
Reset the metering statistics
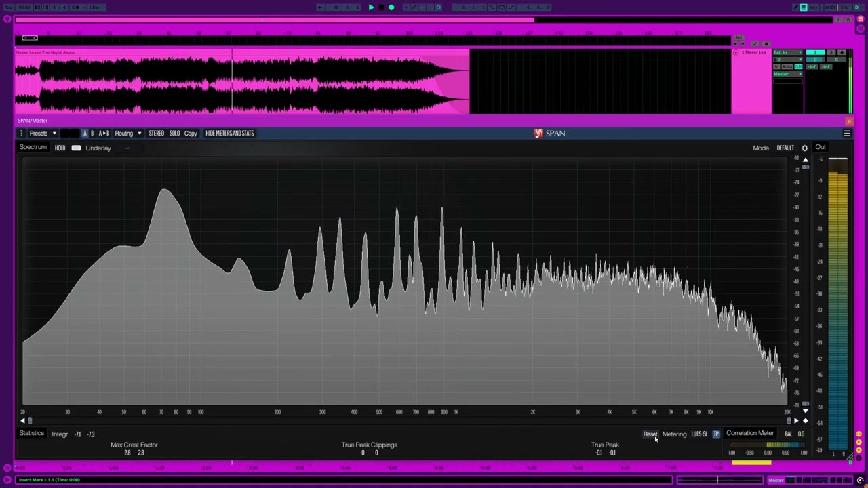click(650, 434)
